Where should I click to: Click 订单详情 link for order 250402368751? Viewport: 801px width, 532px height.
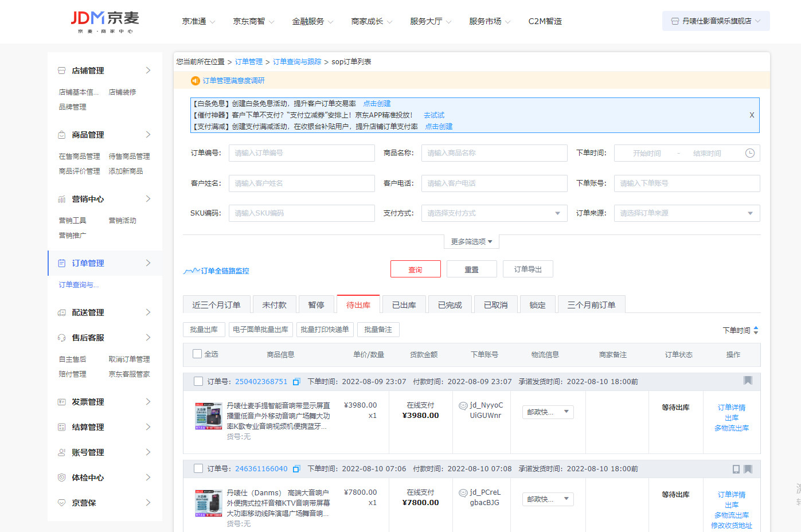(732, 408)
